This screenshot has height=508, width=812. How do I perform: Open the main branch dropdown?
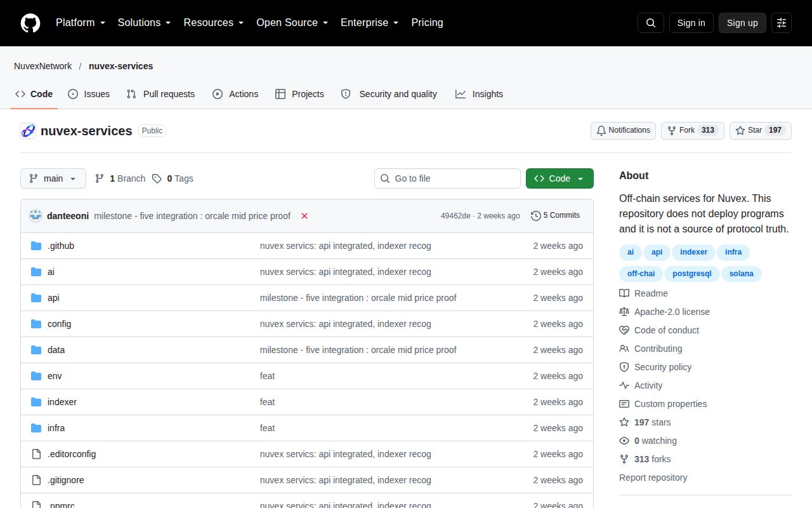[x=53, y=178]
